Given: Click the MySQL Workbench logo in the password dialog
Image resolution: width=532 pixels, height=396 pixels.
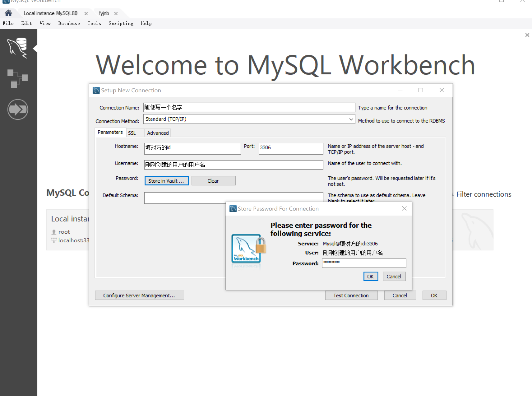Looking at the screenshot, I should (246, 248).
